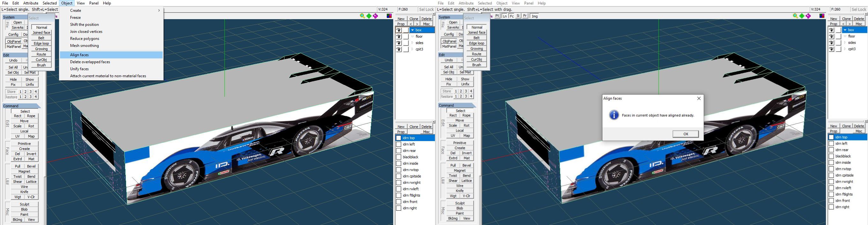The width and height of the screenshot is (868, 225).
Task: Collapse the box object tree arrow in left panel
Action: click(412, 30)
